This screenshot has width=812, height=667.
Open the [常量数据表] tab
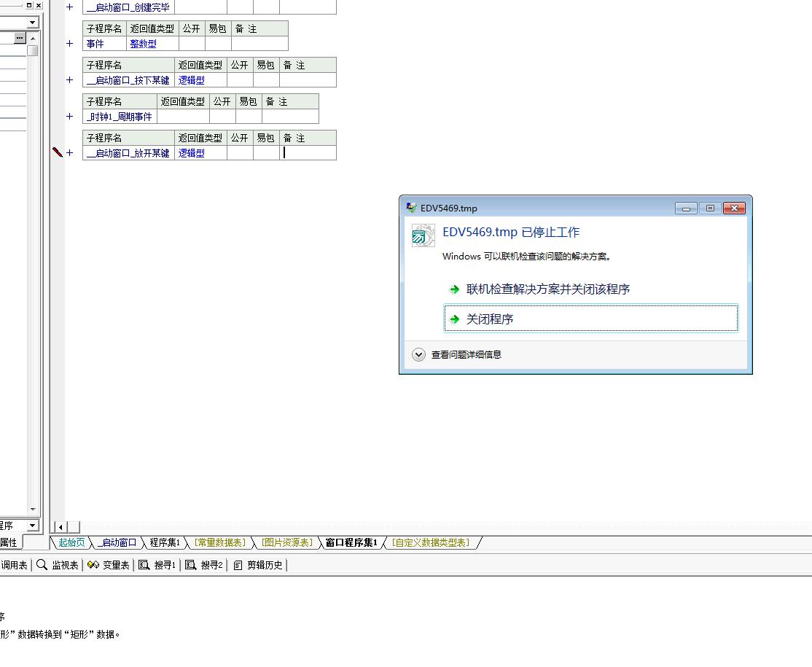tap(220, 543)
